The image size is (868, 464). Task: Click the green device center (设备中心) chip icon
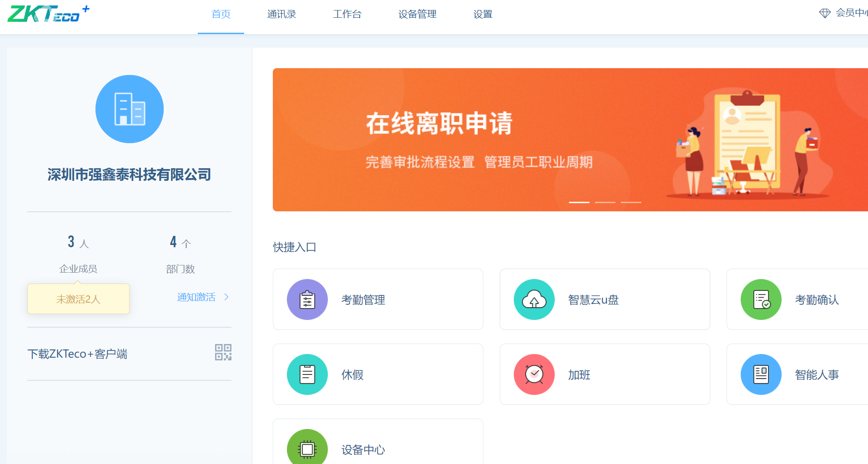(307, 449)
